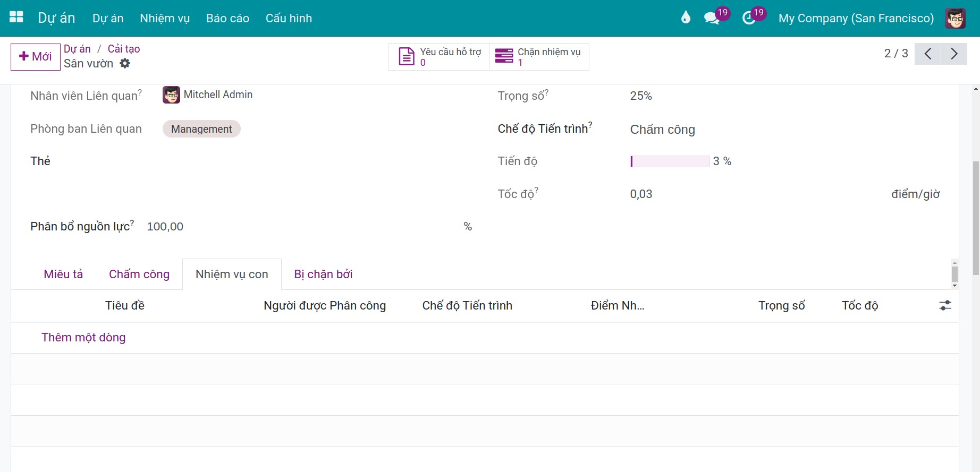980x472 pixels.
Task: Sort by Trọng số column header
Action: [x=781, y=306]
